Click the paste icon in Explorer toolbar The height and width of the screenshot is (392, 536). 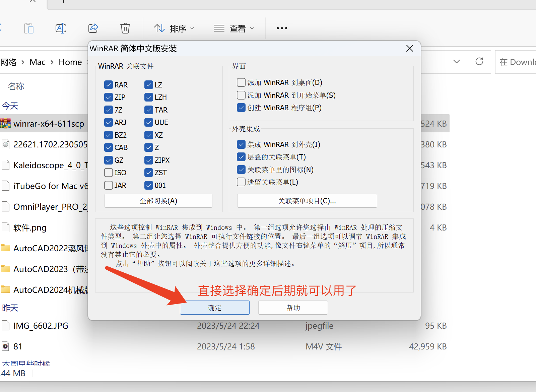[x=29, y=28]
